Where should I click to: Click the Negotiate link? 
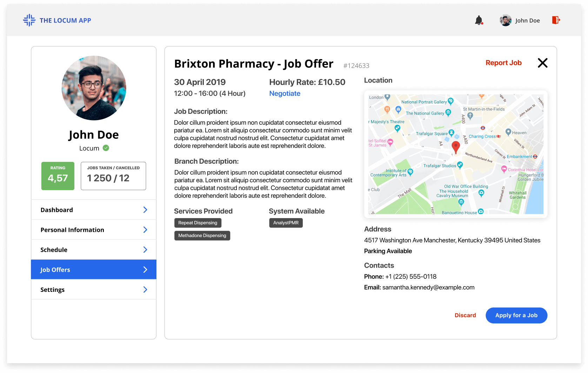[x=285, y=93]
